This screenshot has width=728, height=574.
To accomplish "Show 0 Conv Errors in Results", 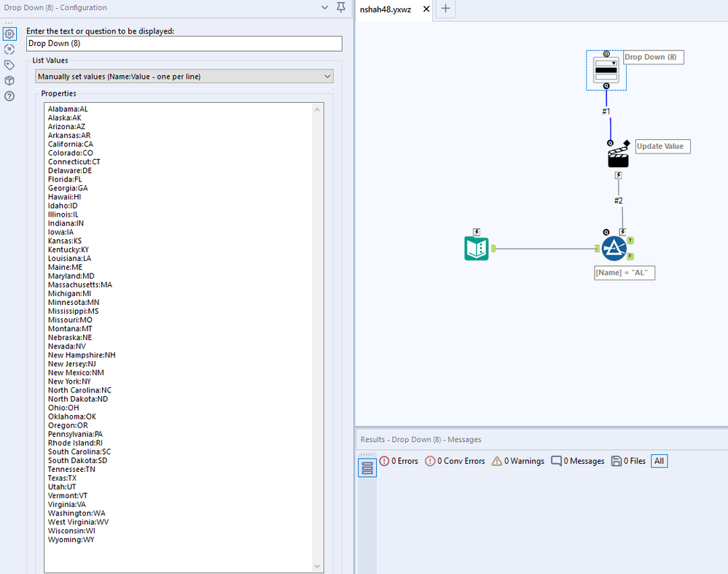I will click(455, 461).
